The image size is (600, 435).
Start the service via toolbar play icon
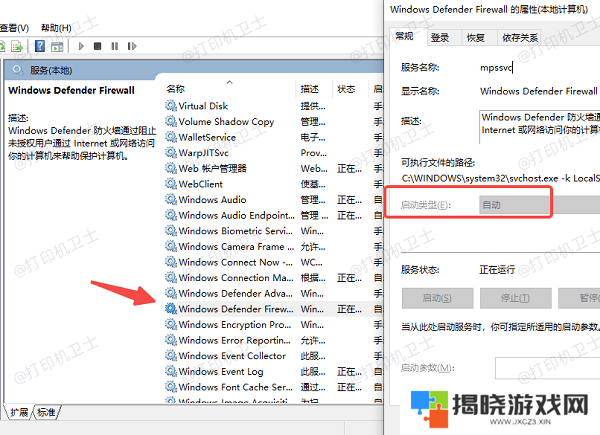tap(81, 46)
